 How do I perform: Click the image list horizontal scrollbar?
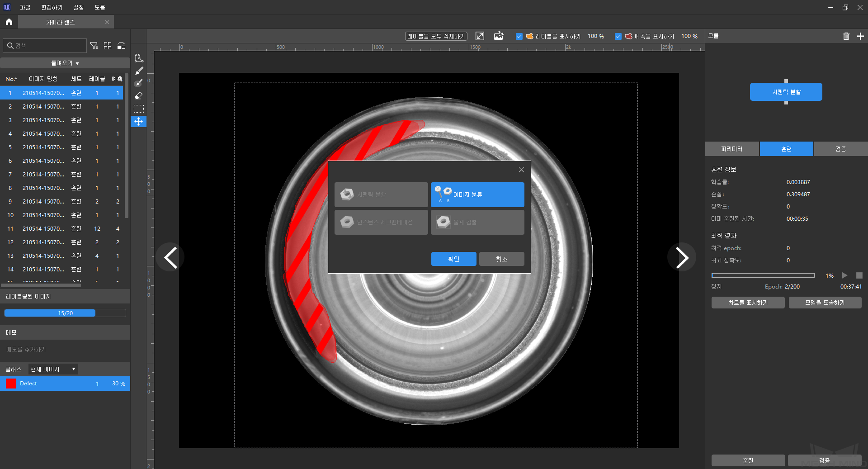pyautogui.click(x=41, y=285)
